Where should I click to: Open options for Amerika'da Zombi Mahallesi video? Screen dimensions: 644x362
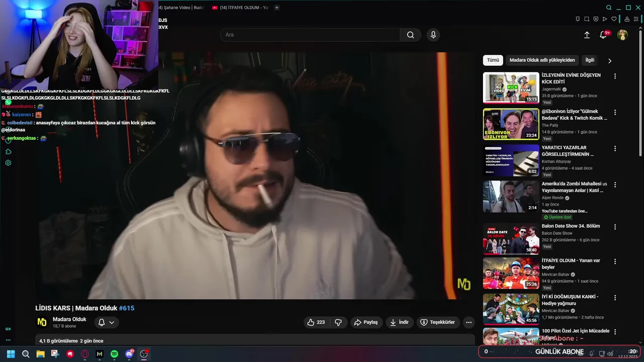(x=615, y=185)
